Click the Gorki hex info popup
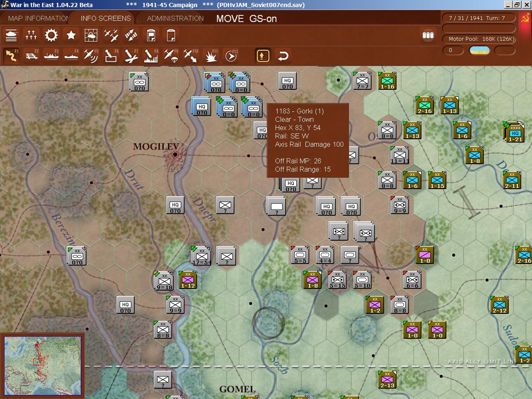 pos(308,140)
